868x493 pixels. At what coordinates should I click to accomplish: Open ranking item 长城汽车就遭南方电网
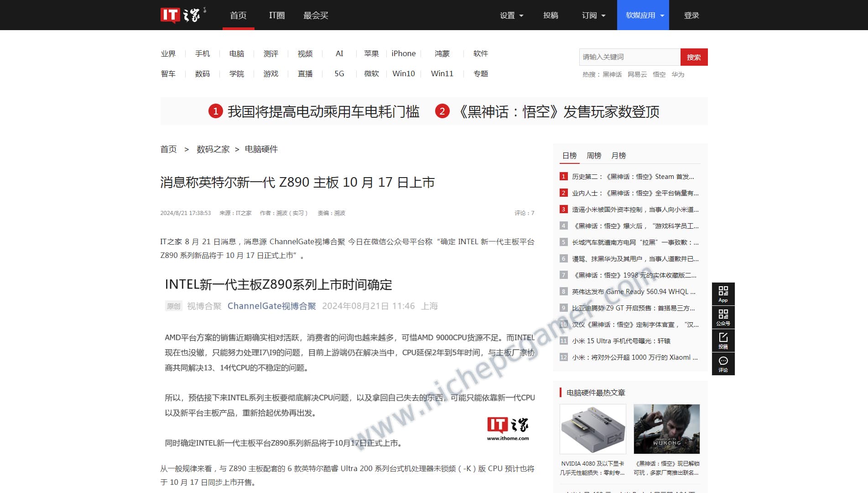635,242
